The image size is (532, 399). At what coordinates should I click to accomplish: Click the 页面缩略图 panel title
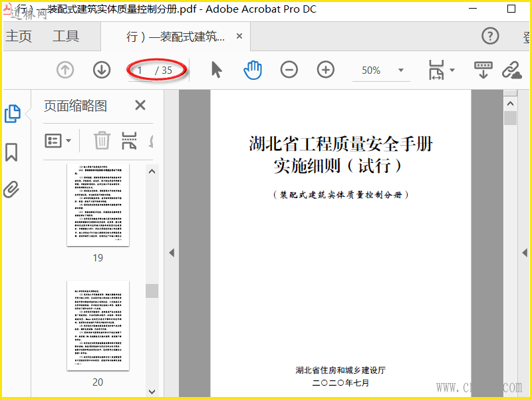click(75, 106)
